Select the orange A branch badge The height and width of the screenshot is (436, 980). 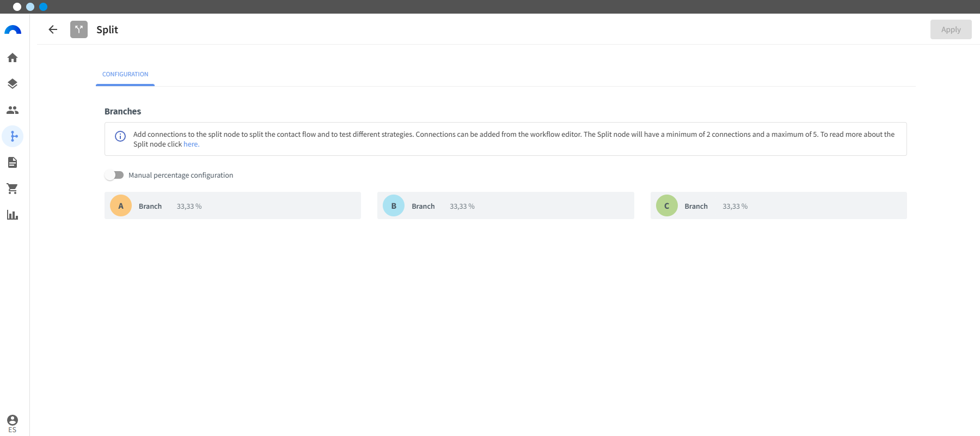(121, 205)
